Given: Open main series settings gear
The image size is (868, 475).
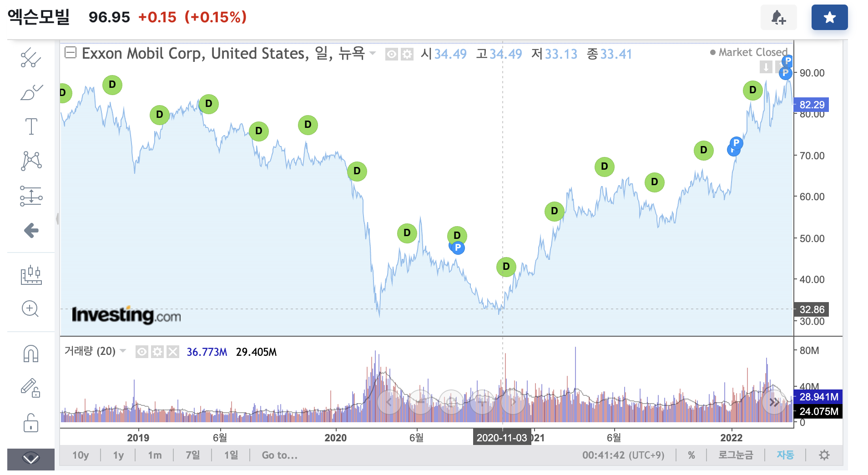Looking at the screenshot, I should (x=407, y=55).
